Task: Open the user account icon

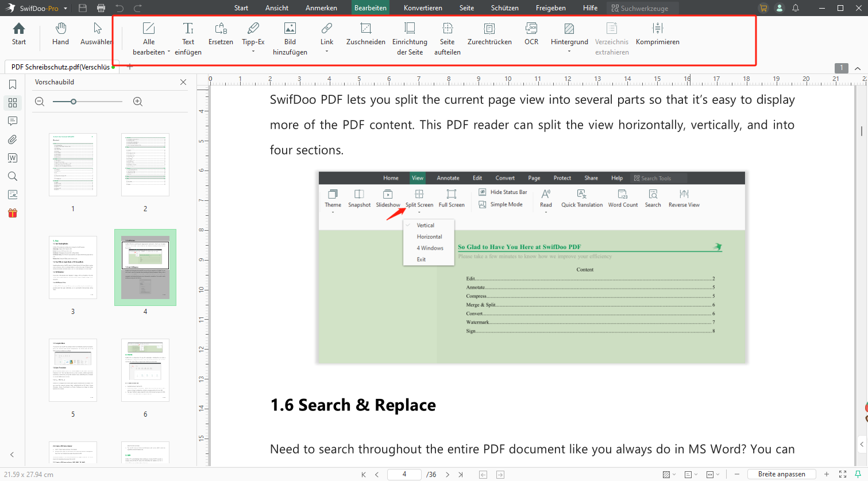Action: tap(780, 8)
